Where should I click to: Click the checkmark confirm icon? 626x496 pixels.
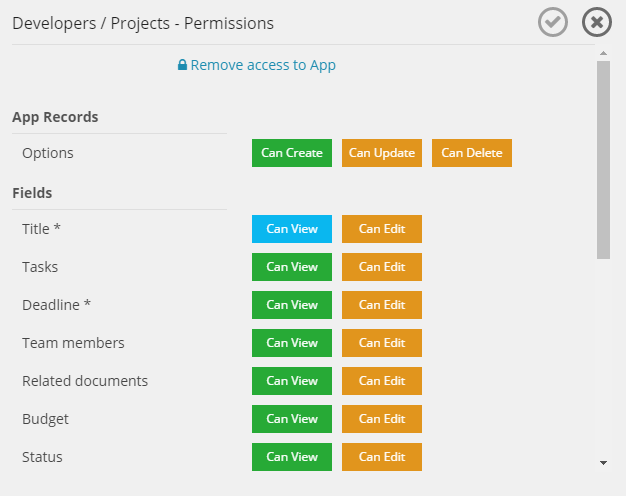pos(553,22)
